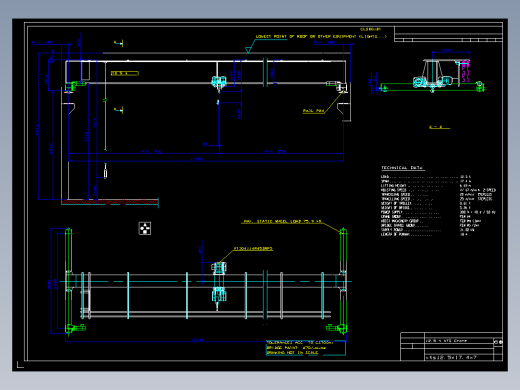Select the span dimension line under elevation view
Screen dimensions: 520x390
coord(206,161)
